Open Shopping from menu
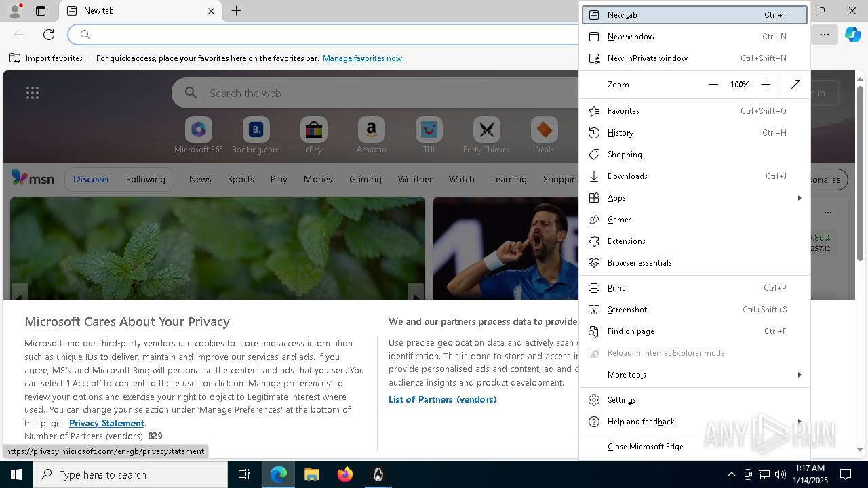Viewport: 868px width, 488px height. point(695,155)
